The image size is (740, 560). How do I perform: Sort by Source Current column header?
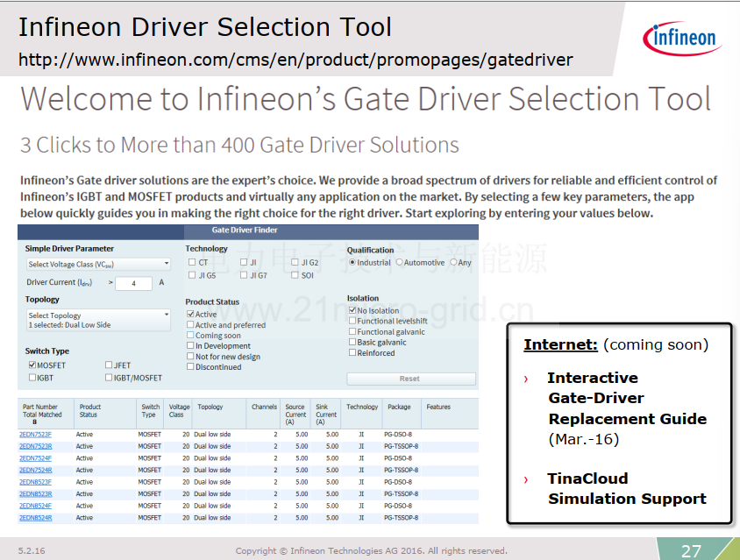(295, 414)
